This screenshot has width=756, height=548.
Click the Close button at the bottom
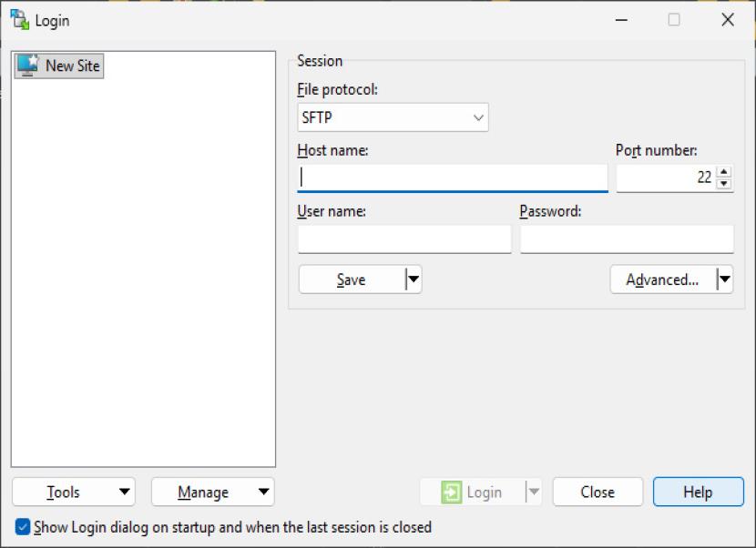[598, 492]
